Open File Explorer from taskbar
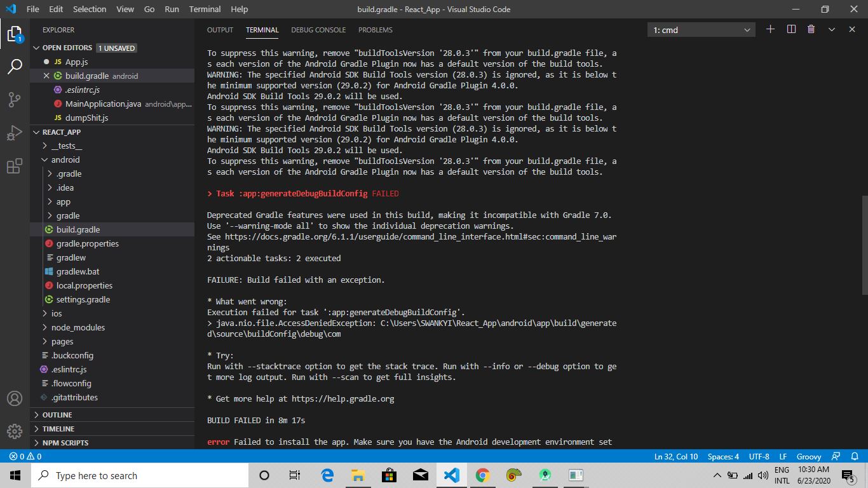This screenshot has height=488, width=868. pyautogui.click(x=358, y=475)
